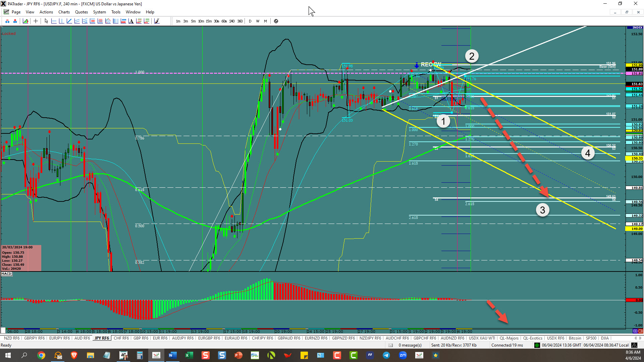644x362 pixels.
Task: Open Telegram from the taskbar
Action: point(386,355)
